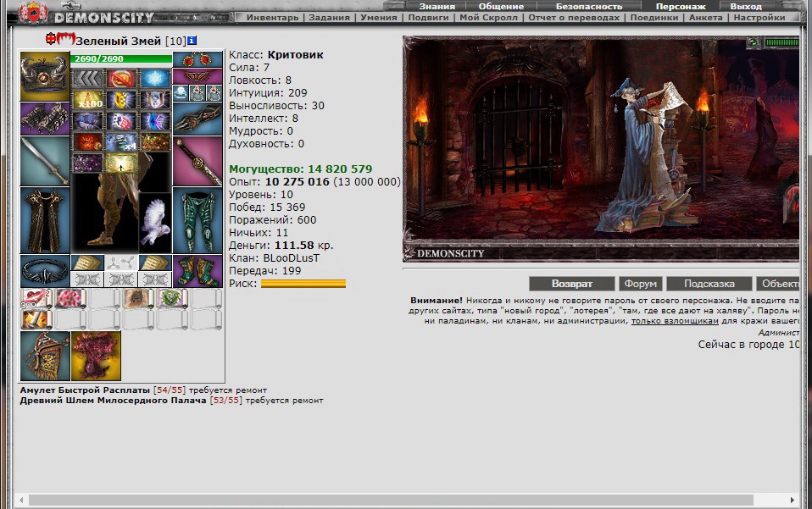
Task: Open the Общение top menu
Action: (x=501, y=6)
